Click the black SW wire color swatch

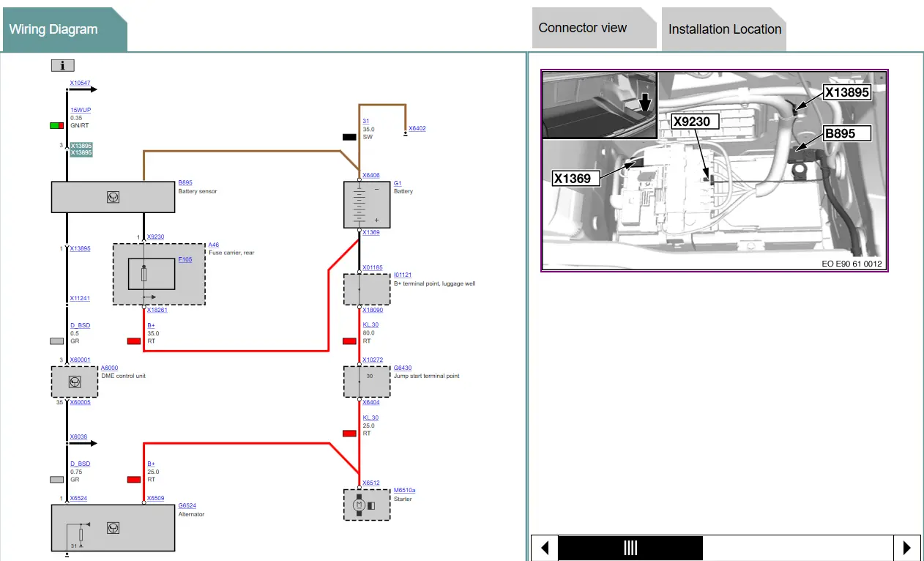pyautogui.click(x=349, y=137)
